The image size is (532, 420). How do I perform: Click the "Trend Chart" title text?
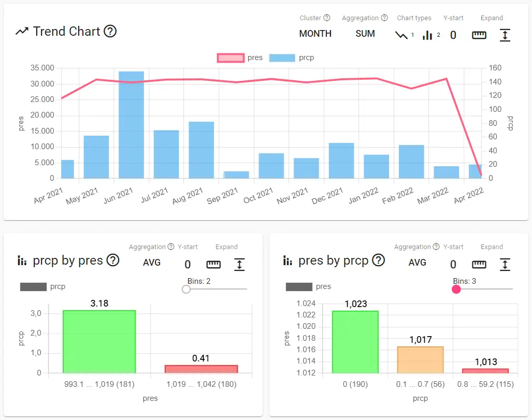pyautogui.click(x=66, y=31)
